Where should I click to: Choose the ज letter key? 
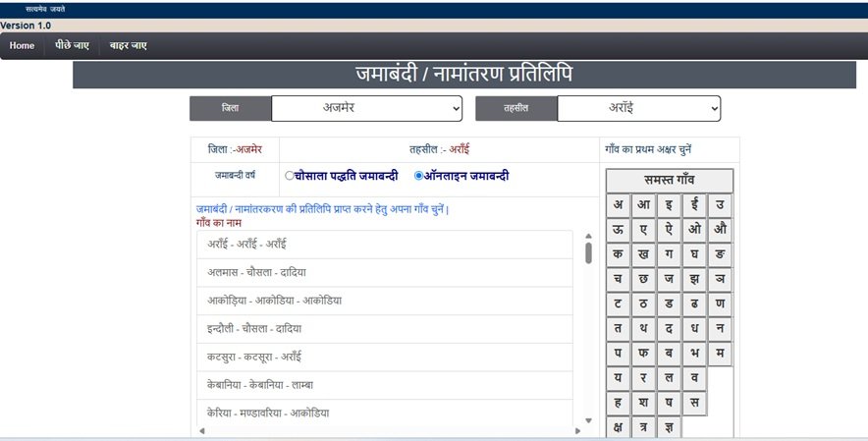tap(669, 279)
